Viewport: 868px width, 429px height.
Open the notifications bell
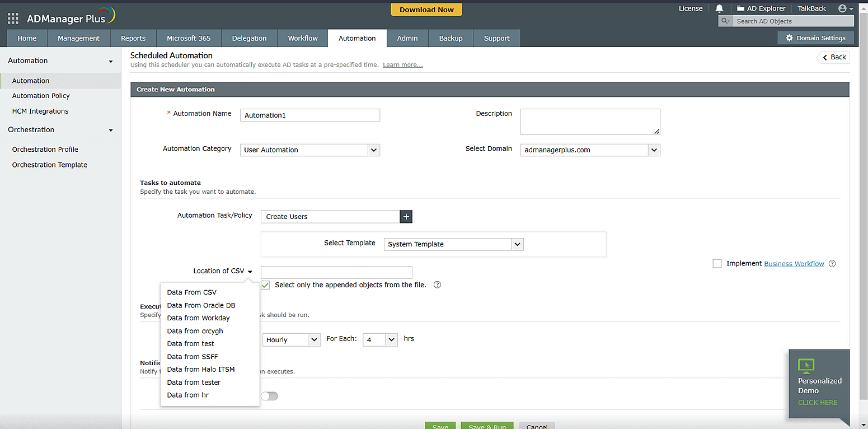click(x=719, y=8)
